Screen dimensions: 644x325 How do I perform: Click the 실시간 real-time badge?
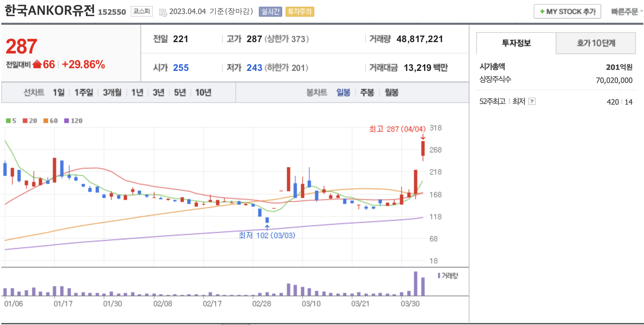coord(270,12)
